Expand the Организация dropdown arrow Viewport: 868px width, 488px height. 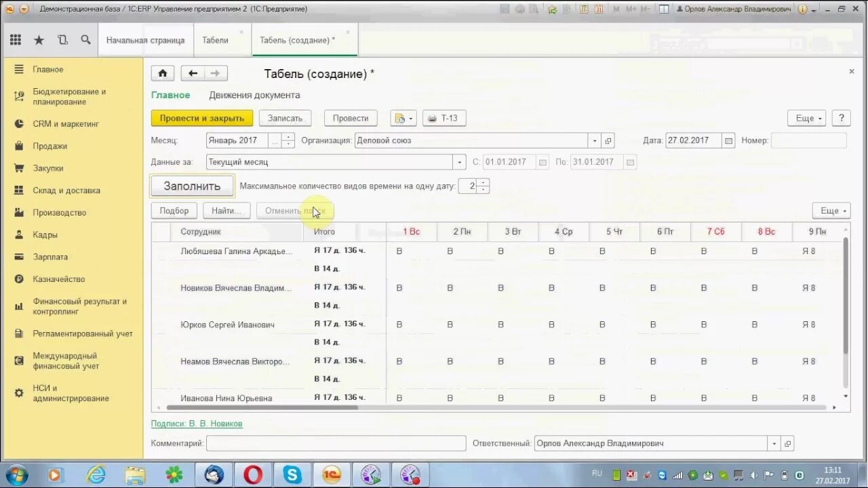pyautogui.click(x=595, y=140)
